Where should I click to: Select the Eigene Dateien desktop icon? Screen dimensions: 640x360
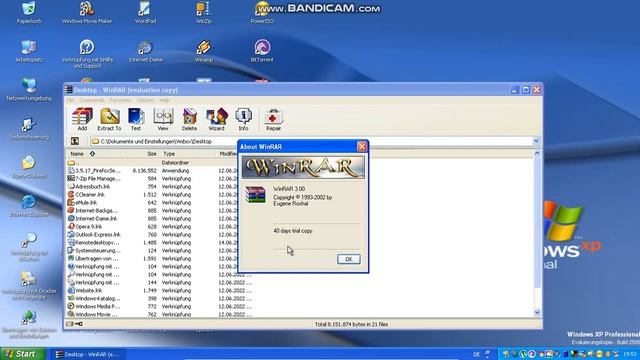[29, 167]
